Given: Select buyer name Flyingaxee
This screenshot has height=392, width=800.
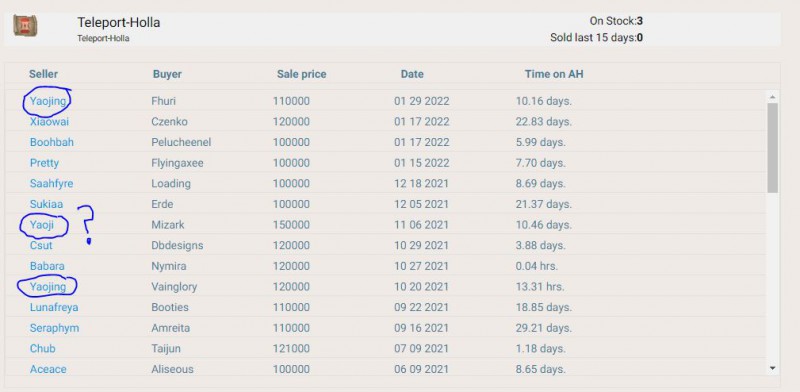Looking at the screenshot, I should pos(177,163).
